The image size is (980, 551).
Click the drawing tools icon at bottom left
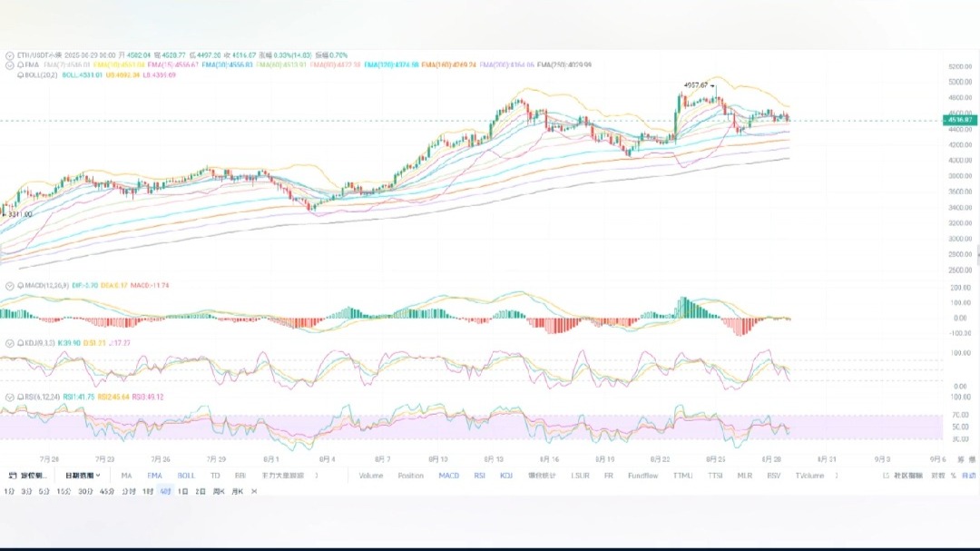coord(12,475)
